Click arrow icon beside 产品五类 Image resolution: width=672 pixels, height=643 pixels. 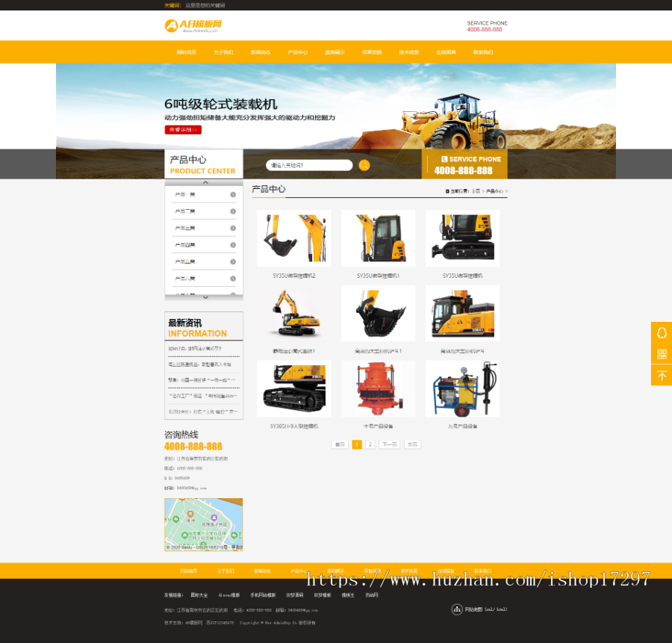(233, 261)
